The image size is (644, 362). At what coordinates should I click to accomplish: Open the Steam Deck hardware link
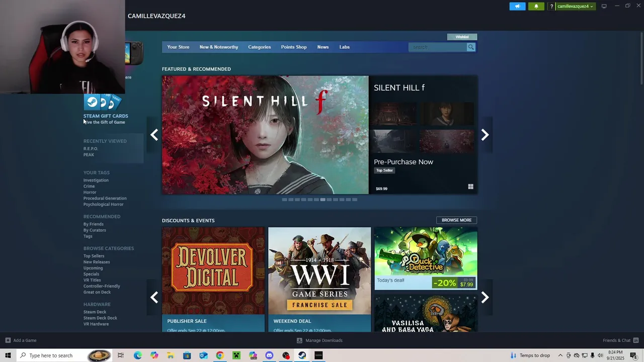tap(95, 312)
